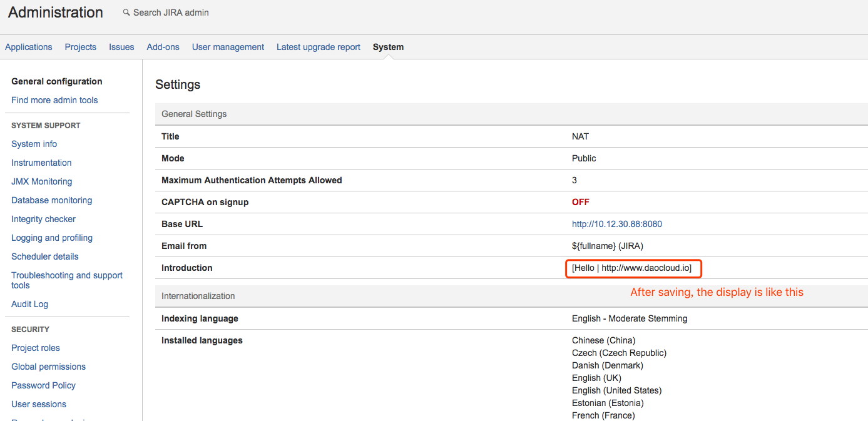
Task: Click the Installed languages label
Action: click(x=202, y=340)
